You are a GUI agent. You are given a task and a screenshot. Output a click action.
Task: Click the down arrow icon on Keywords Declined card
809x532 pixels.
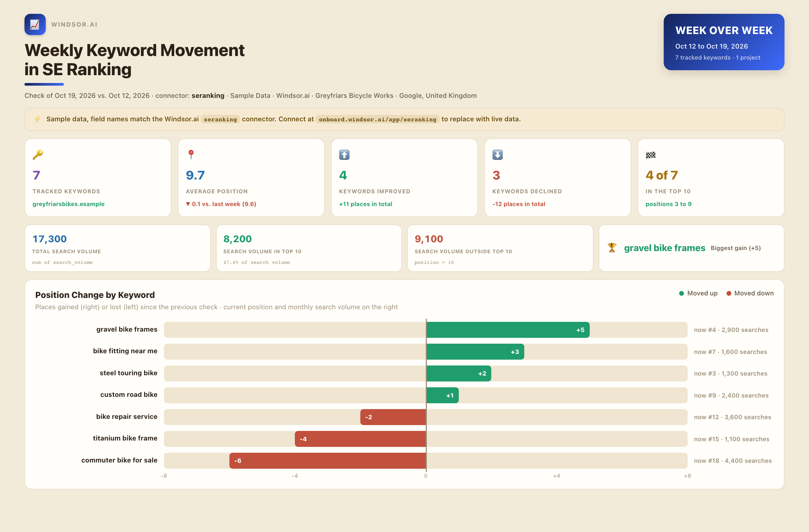497,155
